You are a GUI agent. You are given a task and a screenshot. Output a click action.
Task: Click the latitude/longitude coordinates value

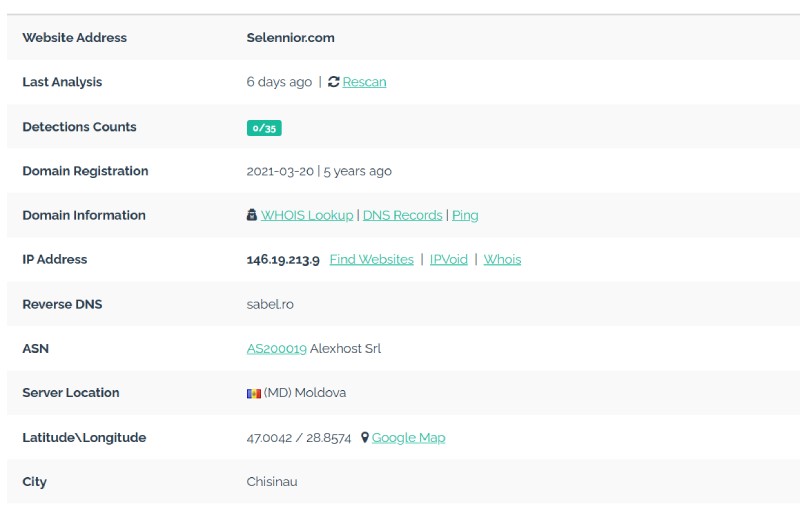pos(298,437)
